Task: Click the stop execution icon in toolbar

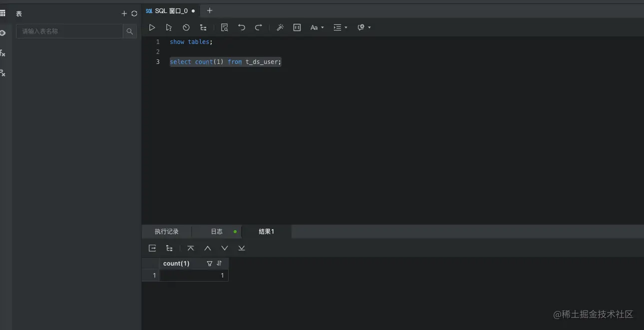Action: pos(186,27)
